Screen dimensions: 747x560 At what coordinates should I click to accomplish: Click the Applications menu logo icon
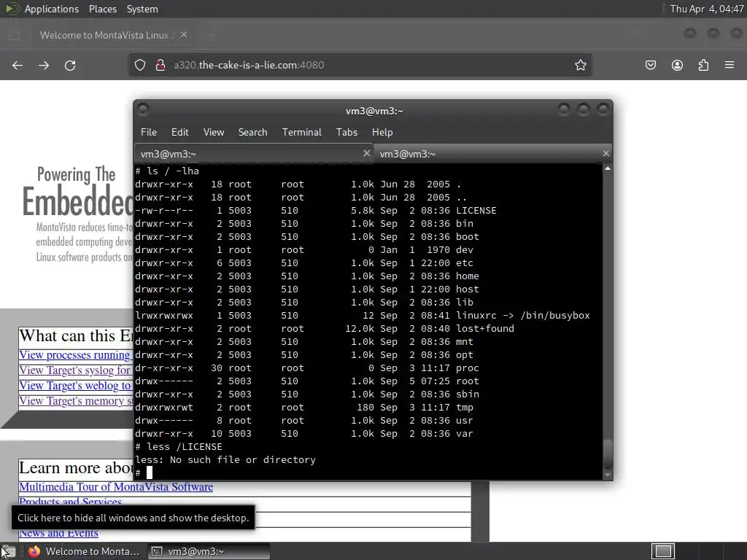click(12, 9)
